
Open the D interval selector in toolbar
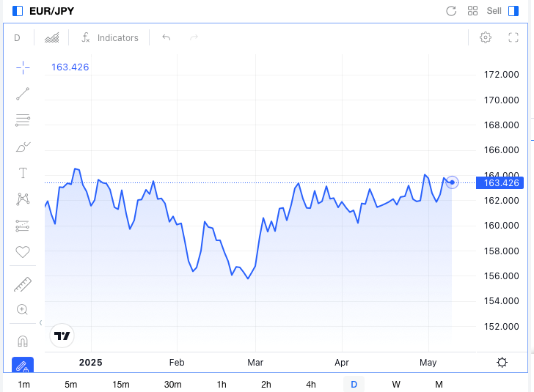pos(17,38)
